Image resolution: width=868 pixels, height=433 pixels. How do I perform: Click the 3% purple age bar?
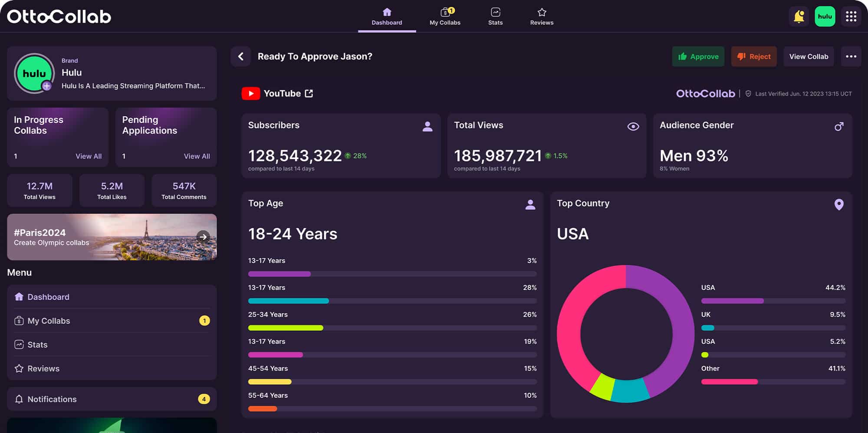(x=279, y=274)
